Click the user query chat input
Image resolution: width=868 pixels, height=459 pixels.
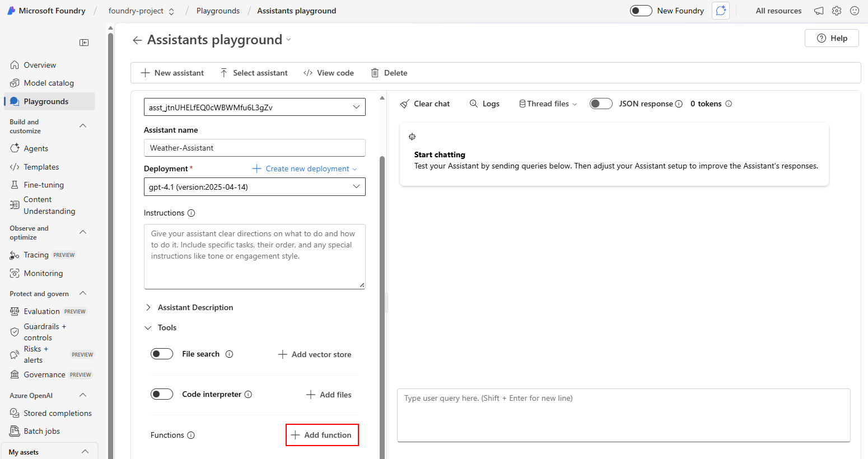624,415
